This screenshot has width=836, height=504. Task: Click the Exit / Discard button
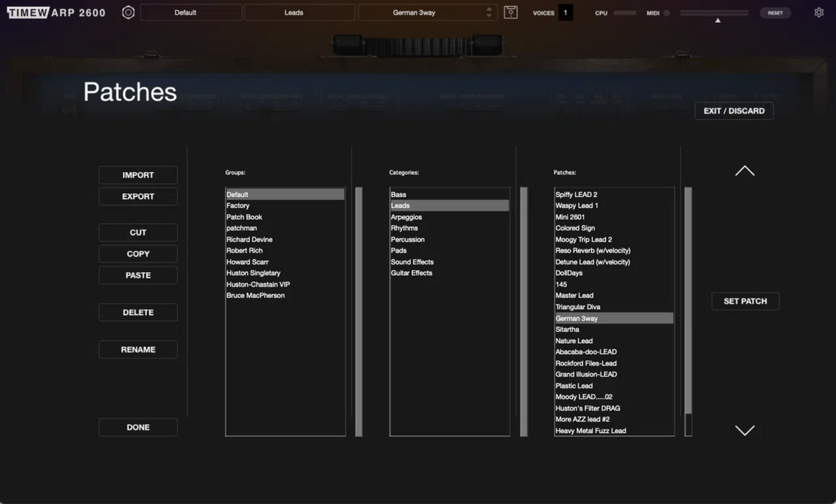pos(734,111)
